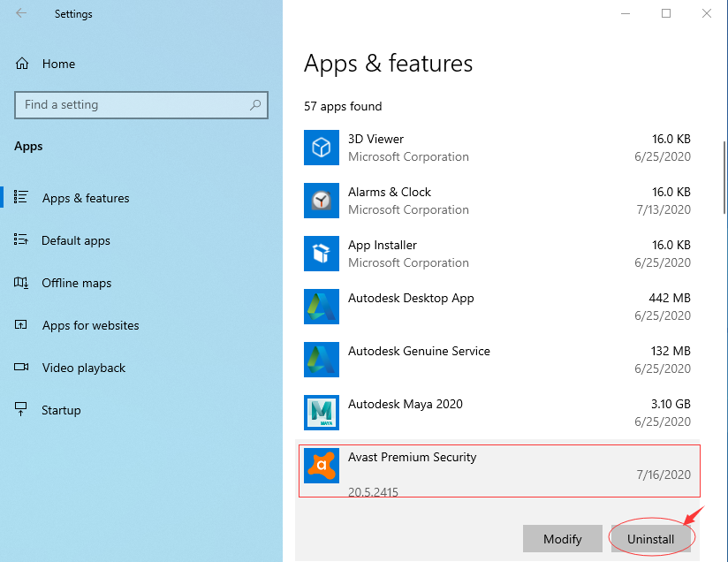Click the 3.10 GB size value
728x562 pixels.
[x=671, y=404]
